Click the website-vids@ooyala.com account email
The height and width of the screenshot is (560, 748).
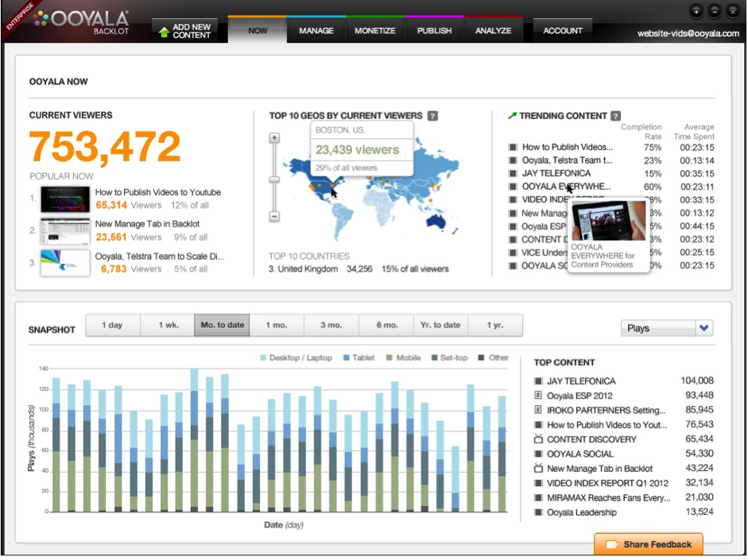click(688, 34)
